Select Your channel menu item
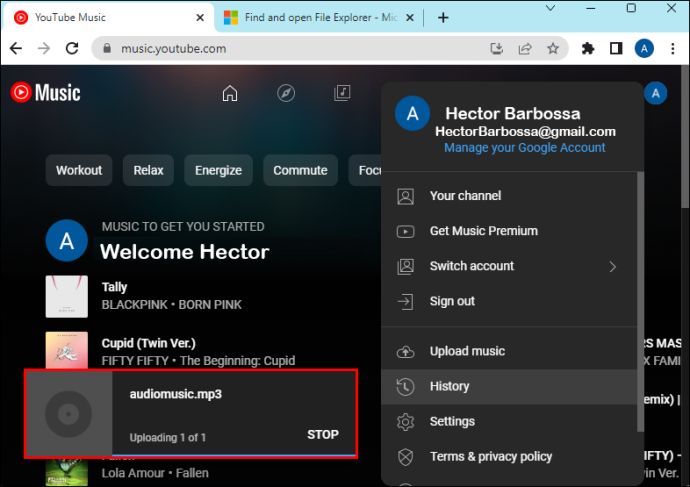 coord(509,196)
